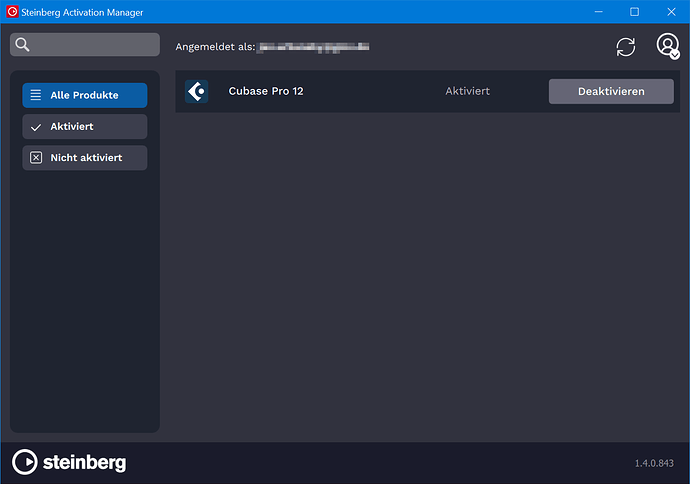Click the version number 1.4.0.843
This screenshot has width=690, height=484.
654,463
